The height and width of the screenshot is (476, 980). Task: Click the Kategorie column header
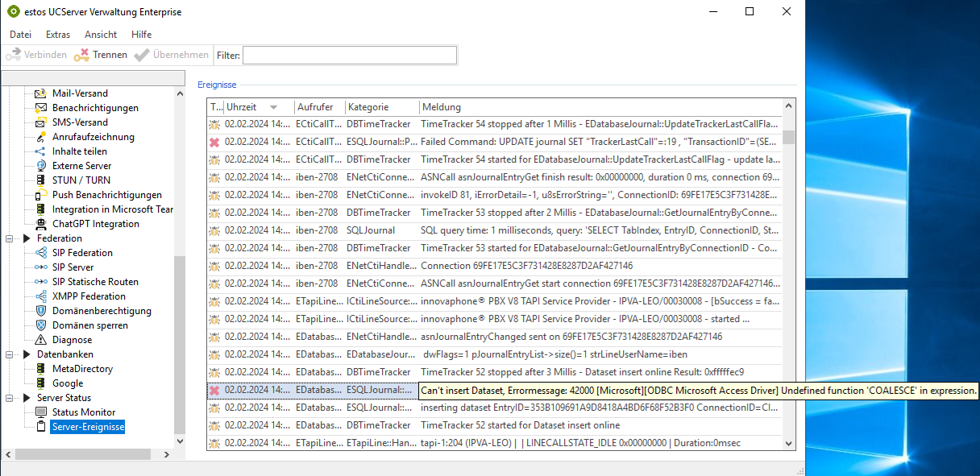click(x=368, y=107)
